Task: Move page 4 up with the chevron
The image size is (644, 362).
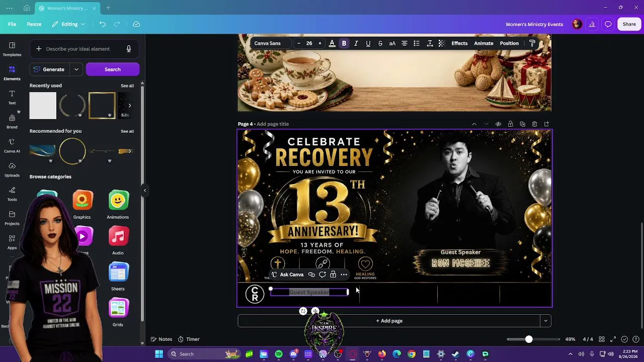Action: coord(474,124)
